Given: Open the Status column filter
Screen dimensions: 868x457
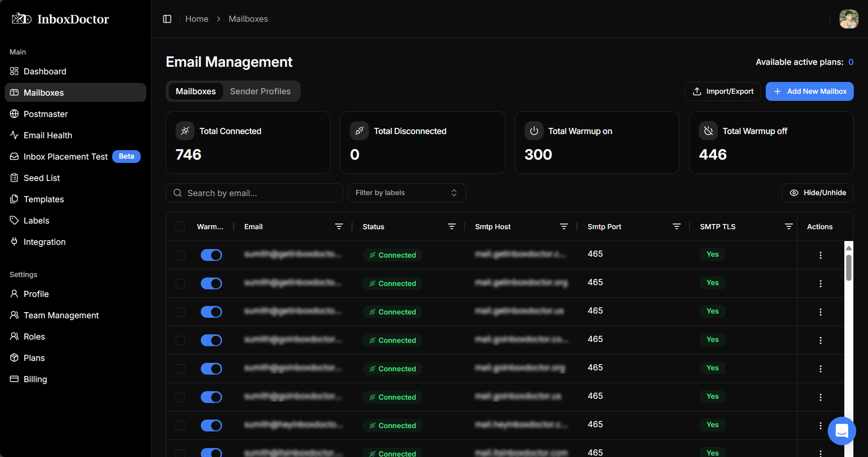Looking at the screenshot, I should [x=452, y=226].
